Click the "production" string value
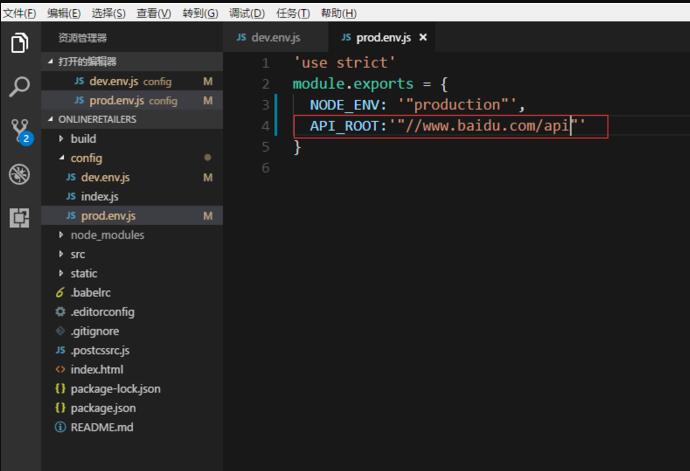Screen dimensions: 690x471 [x=457, y=105]
